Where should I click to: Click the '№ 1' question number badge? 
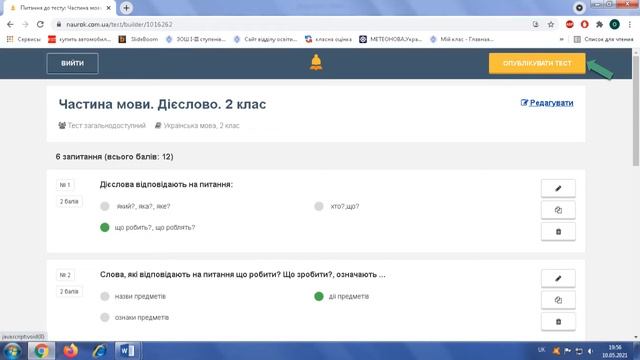65,185
